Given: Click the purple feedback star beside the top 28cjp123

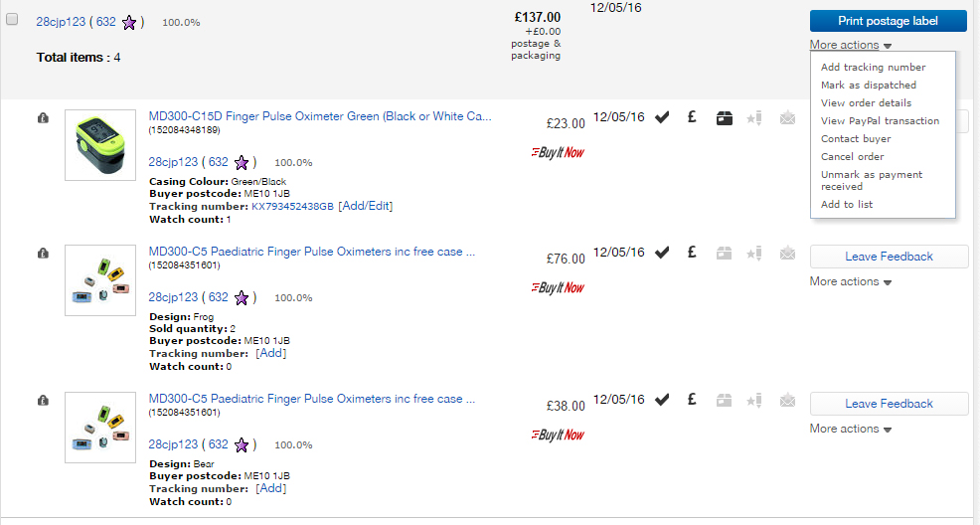Looking at the screenshot, I should pyautogui.click(x=129, y=22).
